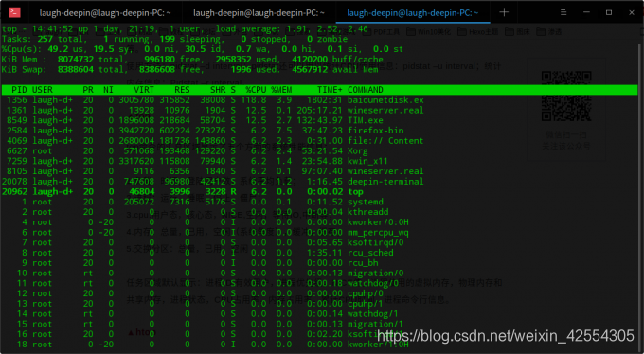Select the watchdog/1 process row
Screen dimensions: 644x354
point(319,313)
